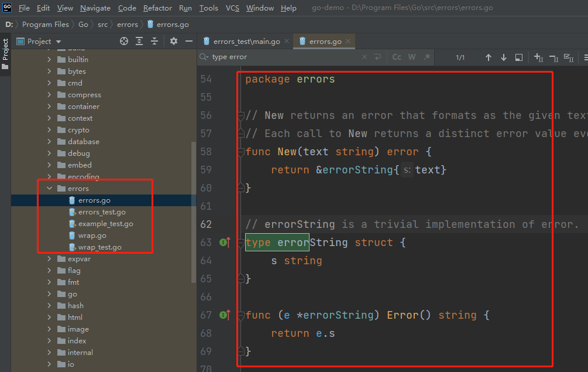Viewport: 588px width, 372px height.
Task: Enable regex mode in the search bar
Action: coord(425,57)
